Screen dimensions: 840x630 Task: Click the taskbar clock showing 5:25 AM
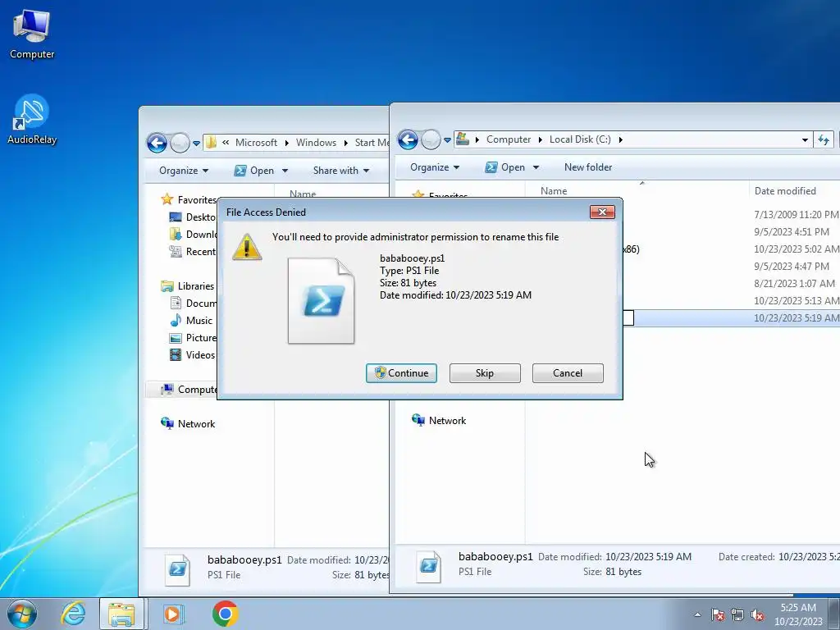click(x=798, y=614)
